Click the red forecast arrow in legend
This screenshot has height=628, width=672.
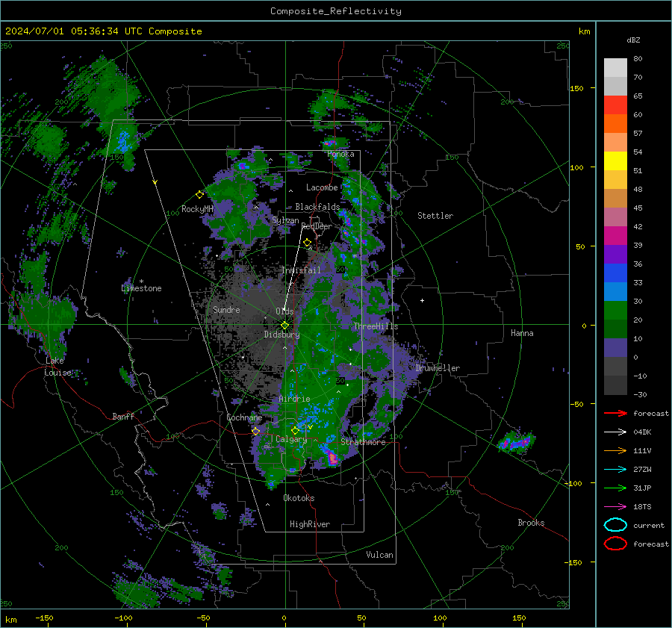615,413
